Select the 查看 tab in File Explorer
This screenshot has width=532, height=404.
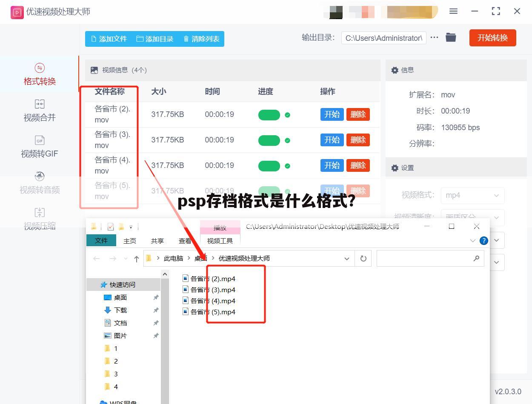tap(185, 241)
